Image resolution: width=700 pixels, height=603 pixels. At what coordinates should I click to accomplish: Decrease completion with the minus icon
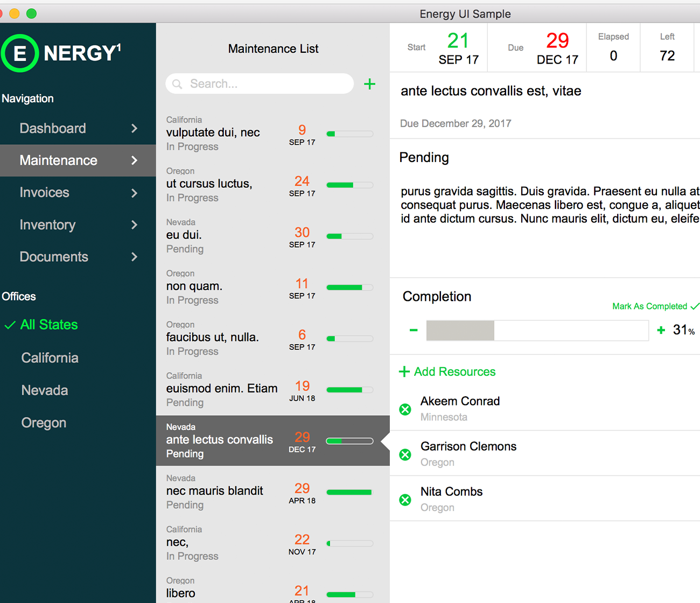pos(414,330)
